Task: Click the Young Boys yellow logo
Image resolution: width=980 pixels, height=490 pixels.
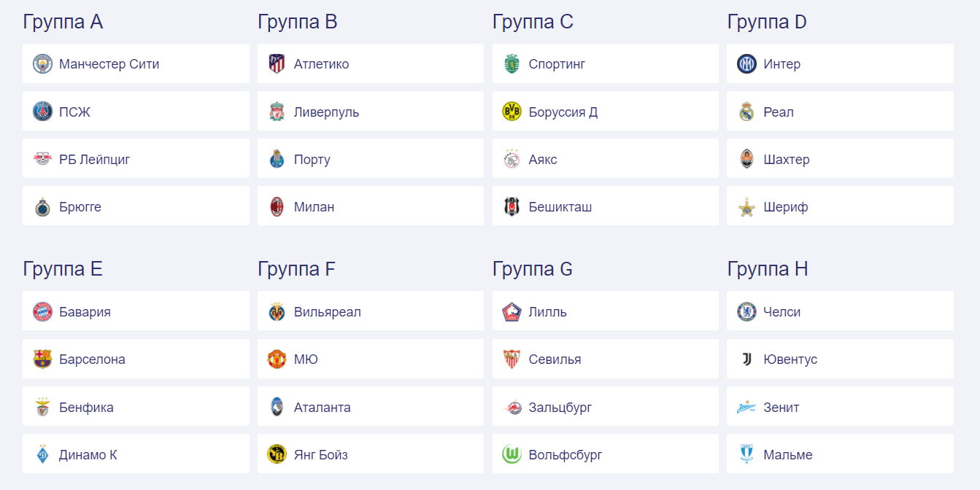Action: (277, 455)
